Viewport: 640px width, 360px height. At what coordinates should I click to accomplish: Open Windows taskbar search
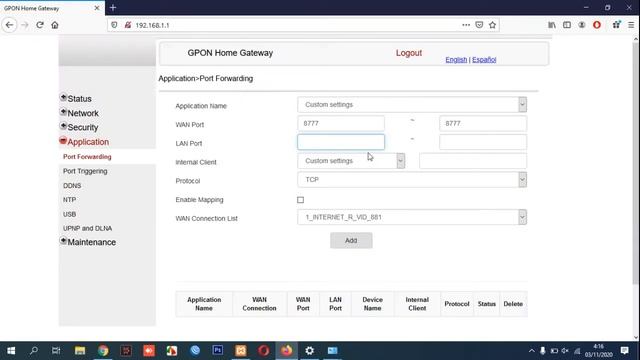pyautogui.click(x=34, y=351)
